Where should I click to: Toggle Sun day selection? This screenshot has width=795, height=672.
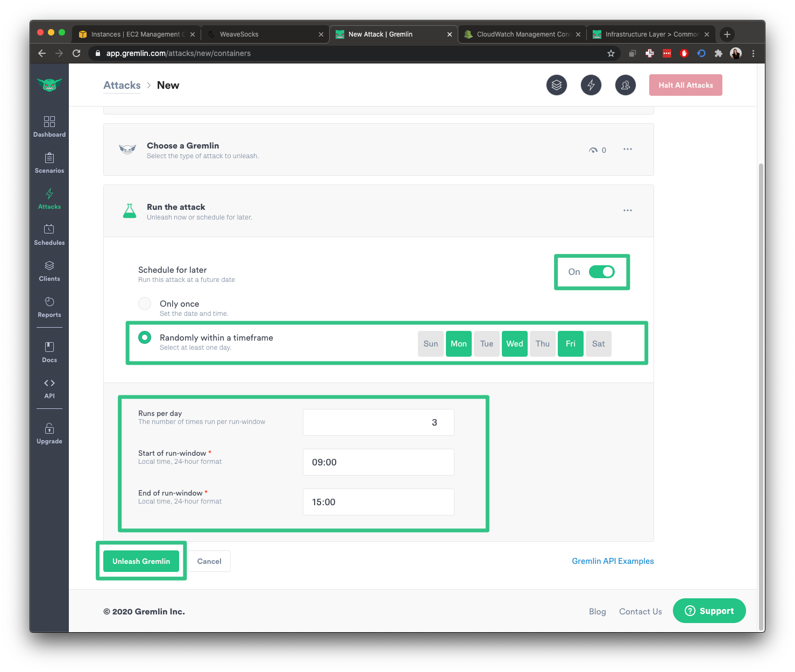click(431, 344)
